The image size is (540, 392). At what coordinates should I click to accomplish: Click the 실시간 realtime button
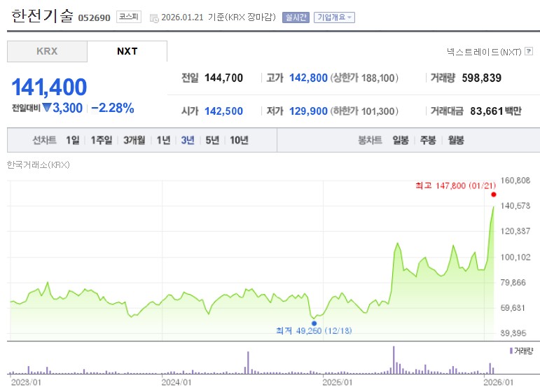click(x=296, y=17)
